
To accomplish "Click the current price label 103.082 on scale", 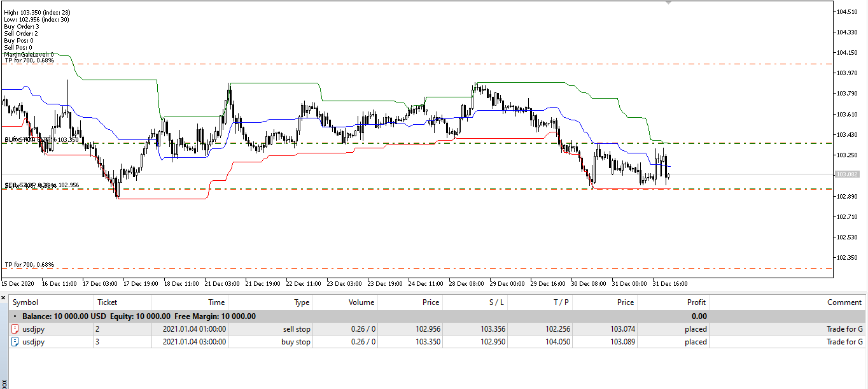I will click(x=847, y=174).
